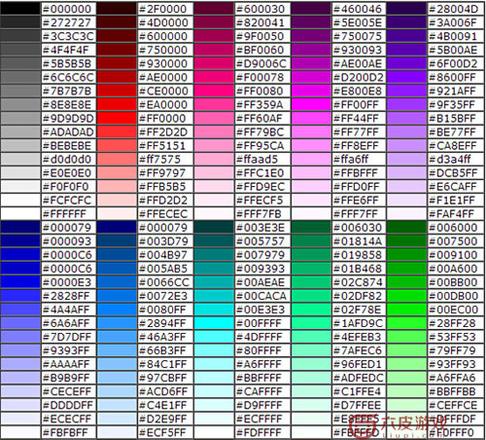This screenshot has height=440, width=486.
Task: Select the dark navy #000079 leftmost swatch
Action: click(20, 228)
